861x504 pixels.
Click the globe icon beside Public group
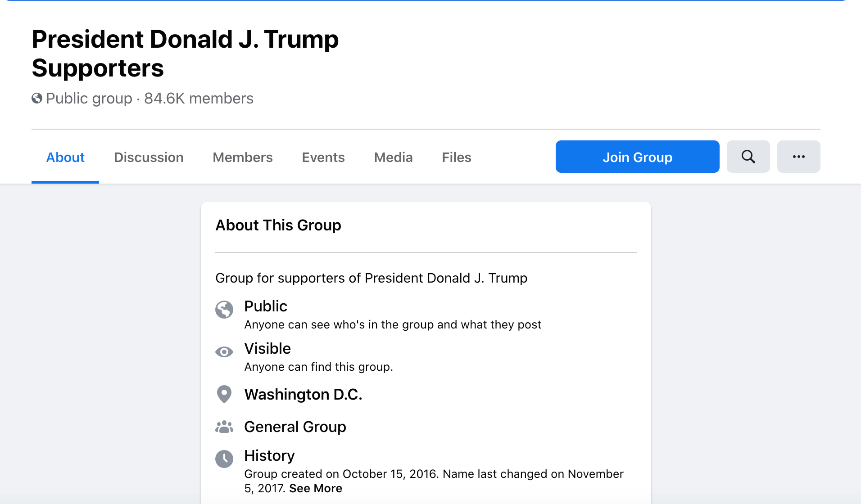pos(37,98)
